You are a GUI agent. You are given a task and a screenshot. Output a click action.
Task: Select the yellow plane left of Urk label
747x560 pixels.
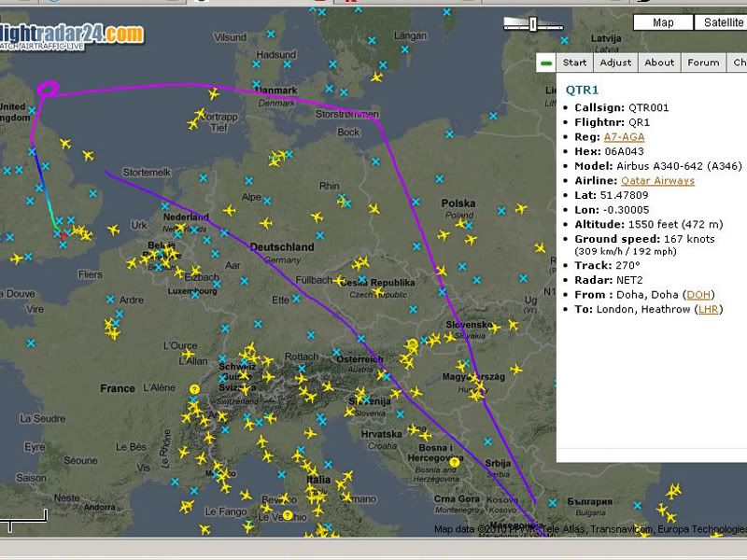click(113, 231)
